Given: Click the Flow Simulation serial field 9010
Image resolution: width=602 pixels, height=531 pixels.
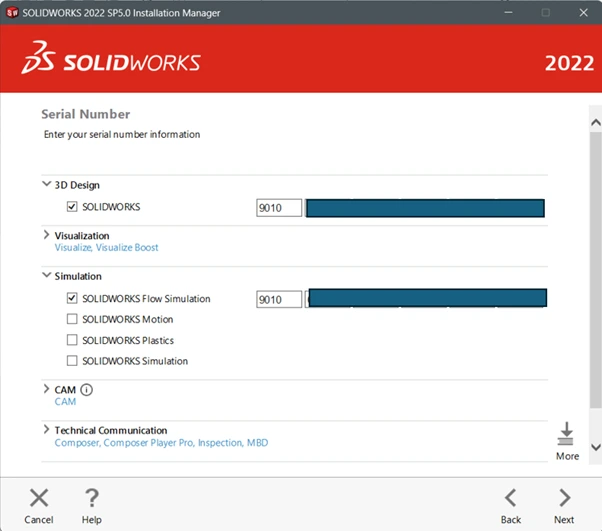Looking at the screenshot, I should coord(279,299).
